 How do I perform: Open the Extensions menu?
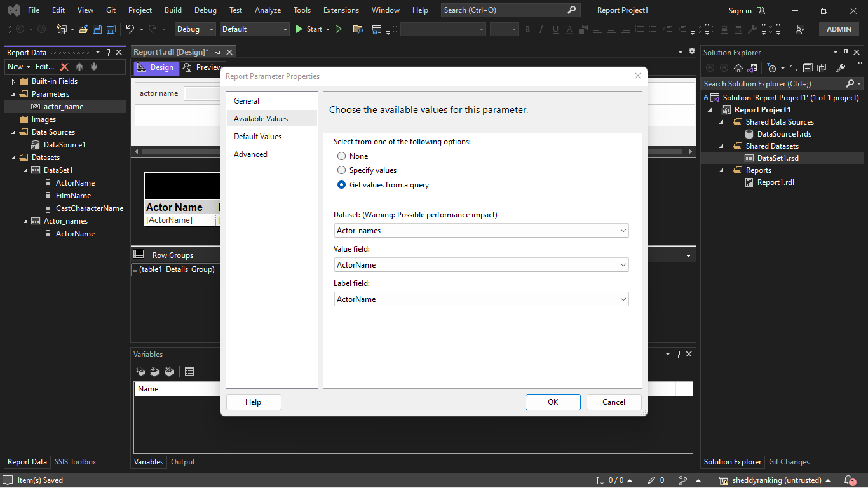tap(341, 10)
